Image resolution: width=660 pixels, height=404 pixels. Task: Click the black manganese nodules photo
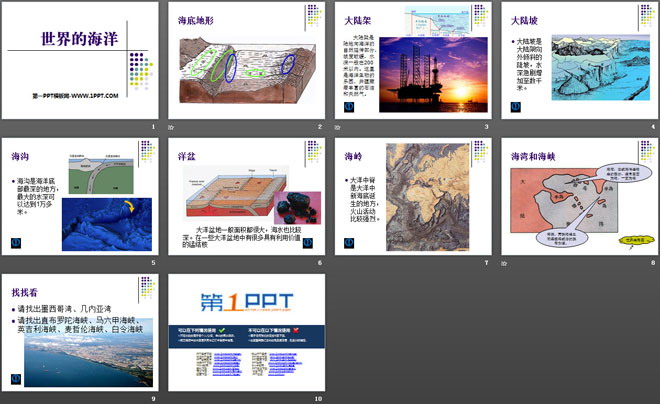tap(297, 208)
